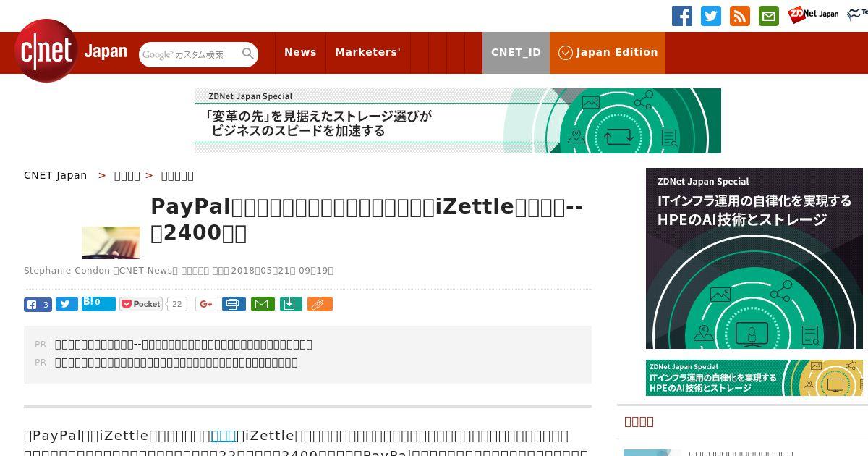This screenshot has height=456, width=868.
Task: Save article to Pocket
Action: (141, 304)
